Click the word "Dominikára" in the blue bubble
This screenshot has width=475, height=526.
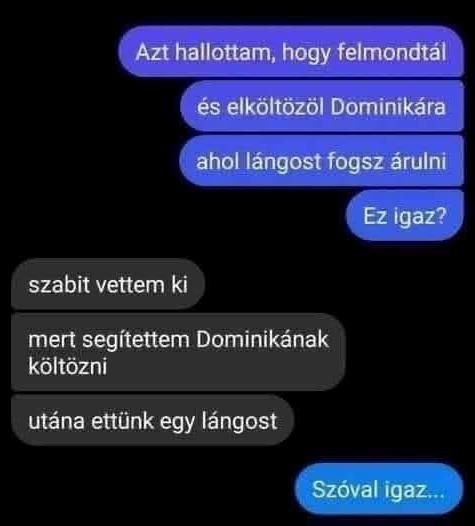[x=388, y=107]
